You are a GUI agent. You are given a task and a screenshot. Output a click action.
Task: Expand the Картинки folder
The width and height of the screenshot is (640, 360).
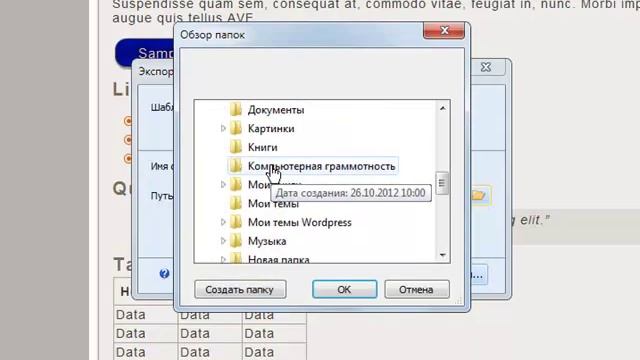click(x=223, y=128)
